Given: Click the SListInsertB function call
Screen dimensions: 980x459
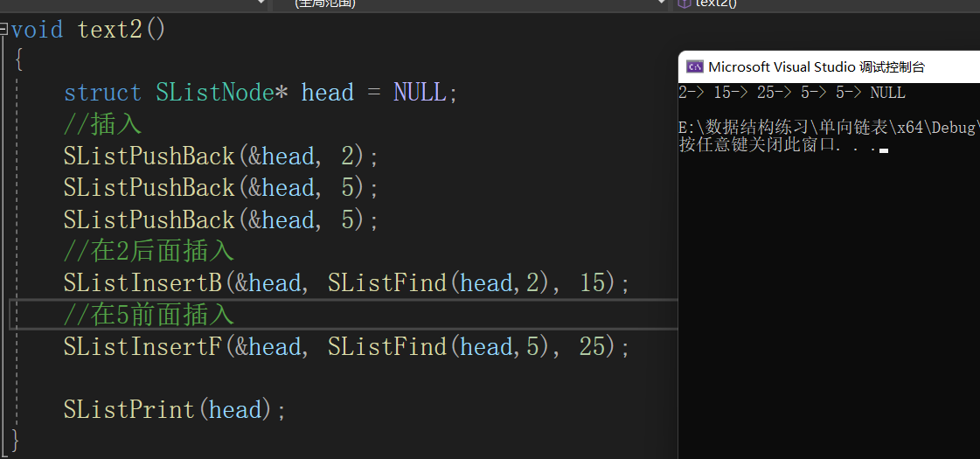Looking at the screenshot, I should pos(142,283).
